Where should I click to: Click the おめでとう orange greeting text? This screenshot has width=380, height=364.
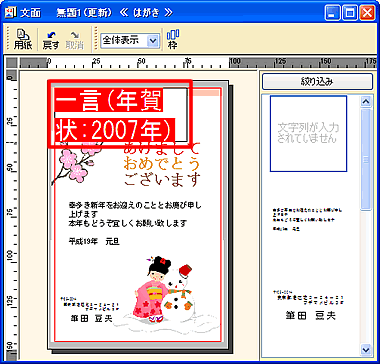pos(162,163)
